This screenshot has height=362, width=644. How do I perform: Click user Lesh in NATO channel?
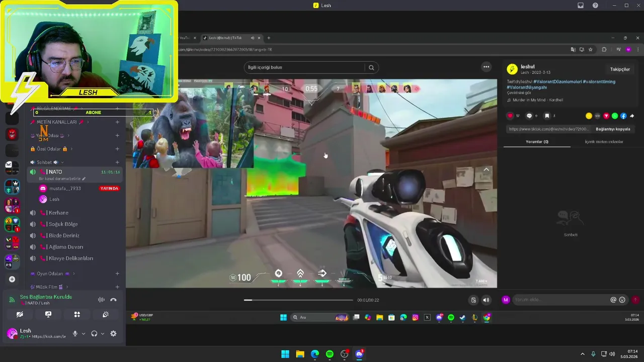point(50,199)
